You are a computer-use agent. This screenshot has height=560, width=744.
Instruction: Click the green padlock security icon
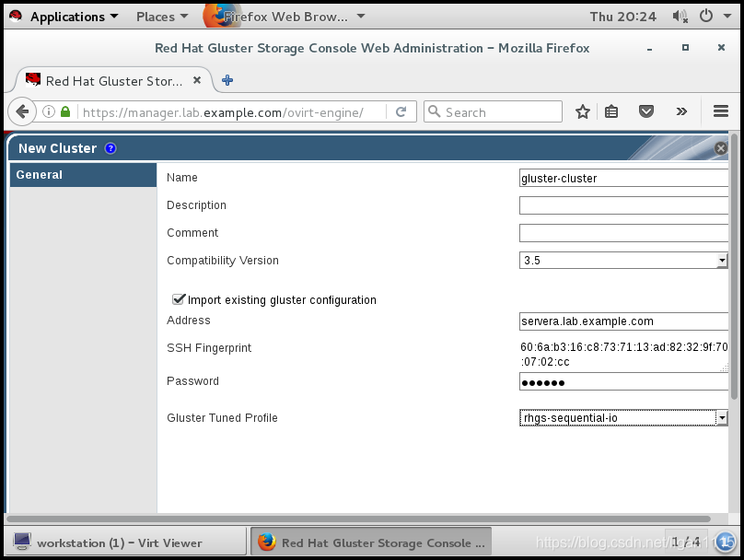[x=65, y=112]
